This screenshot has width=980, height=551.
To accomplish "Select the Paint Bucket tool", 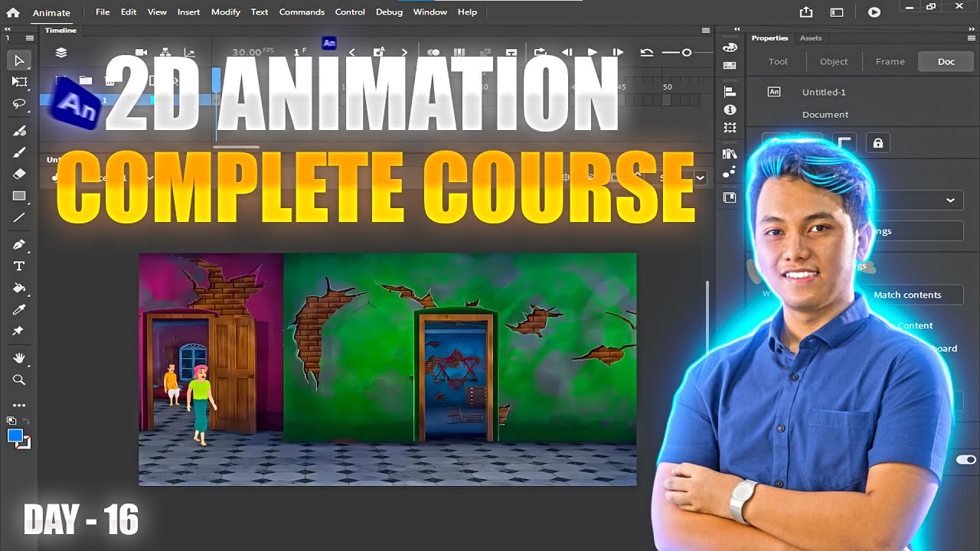I will pyautogui.click(x=19, y=288).
